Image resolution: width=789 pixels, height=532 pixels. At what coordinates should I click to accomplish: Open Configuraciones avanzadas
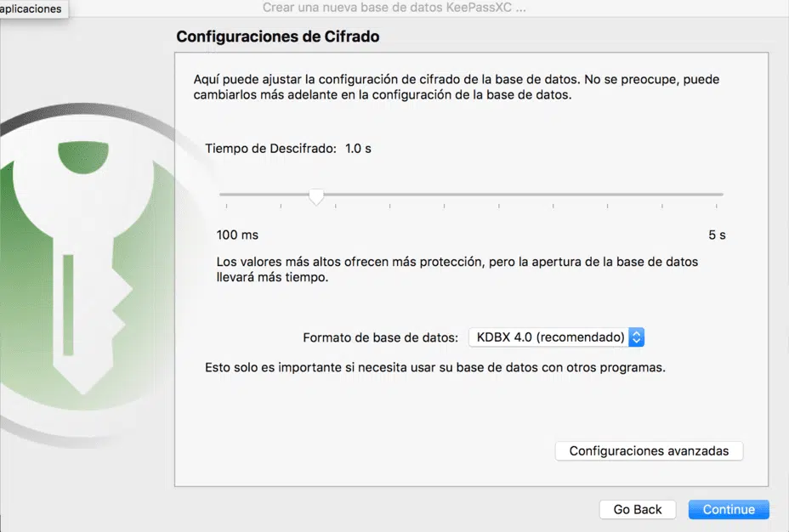649,451
